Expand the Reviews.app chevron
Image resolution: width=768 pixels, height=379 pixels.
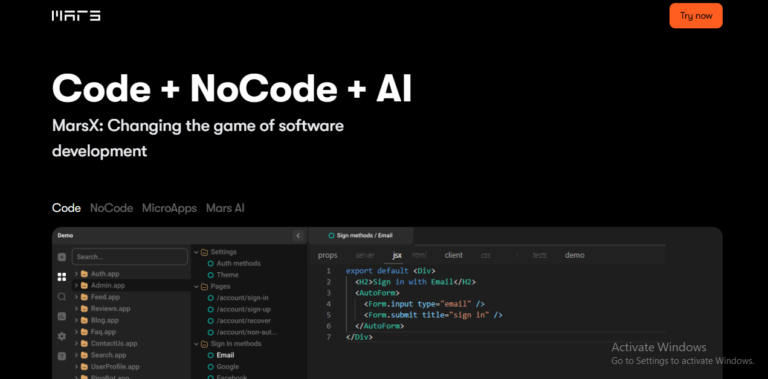pyautogui.click(x=76, y=308)
